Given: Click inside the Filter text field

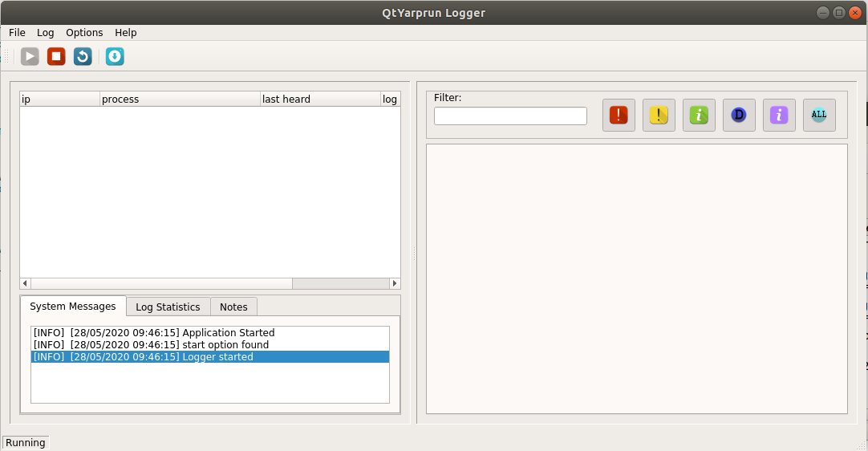Looking at the screenshot, I should click(510, 116).
